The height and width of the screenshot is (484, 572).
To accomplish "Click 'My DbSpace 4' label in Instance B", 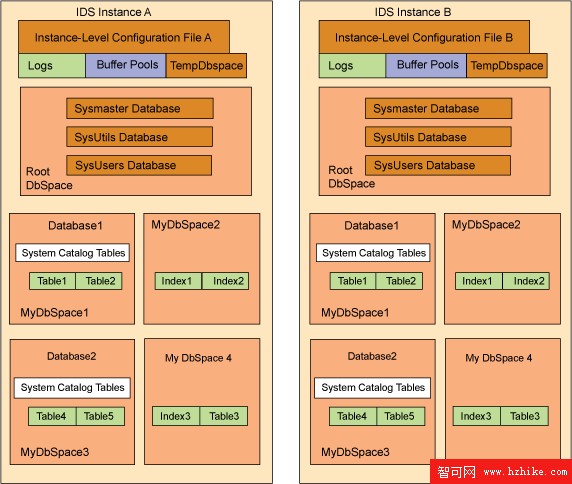I will click(498, 358).
